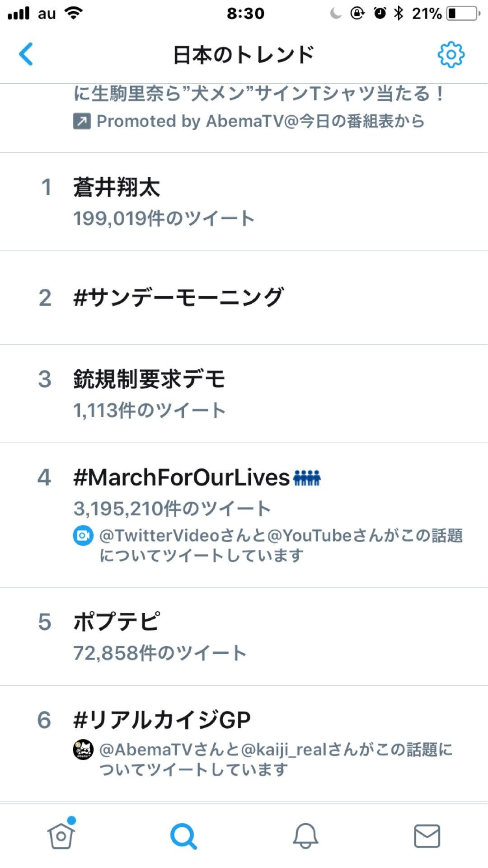
Task: Open the Home tab icon
Action: (x=61, y=835)
